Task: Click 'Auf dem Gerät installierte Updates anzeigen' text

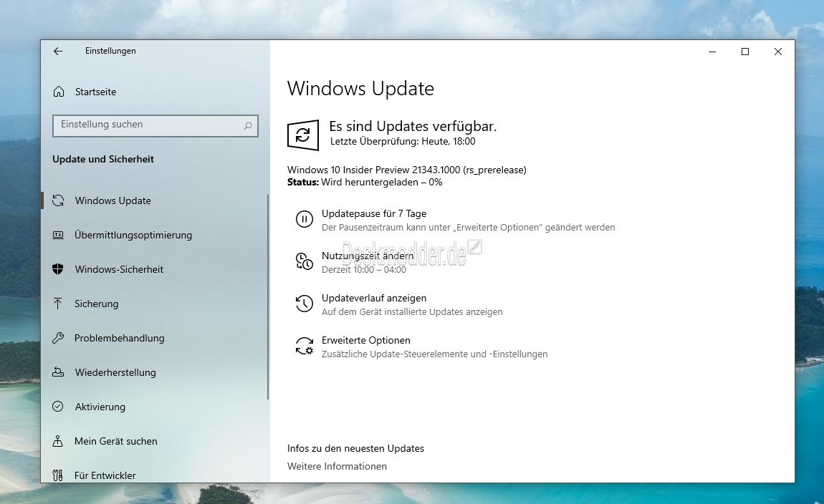Action: [412, 312]
